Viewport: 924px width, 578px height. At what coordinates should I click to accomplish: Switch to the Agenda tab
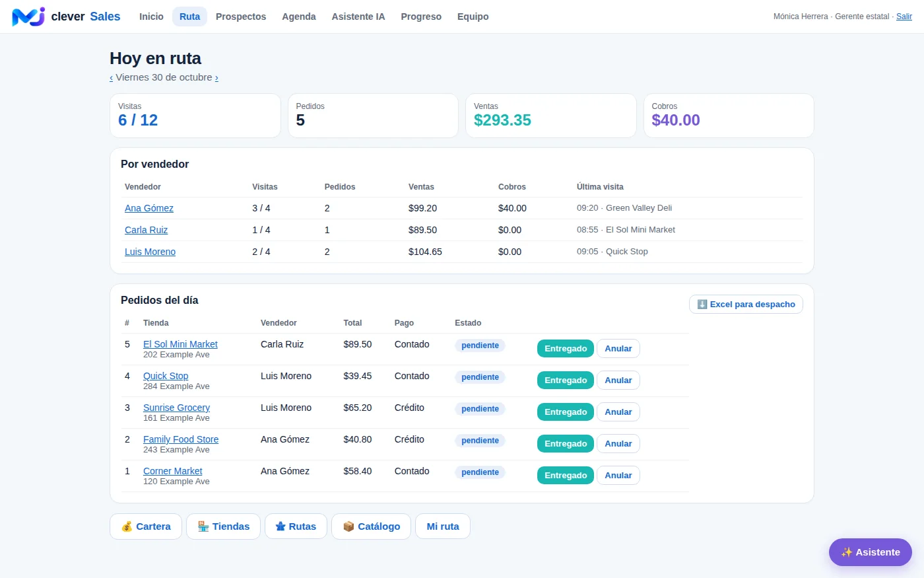299,17
